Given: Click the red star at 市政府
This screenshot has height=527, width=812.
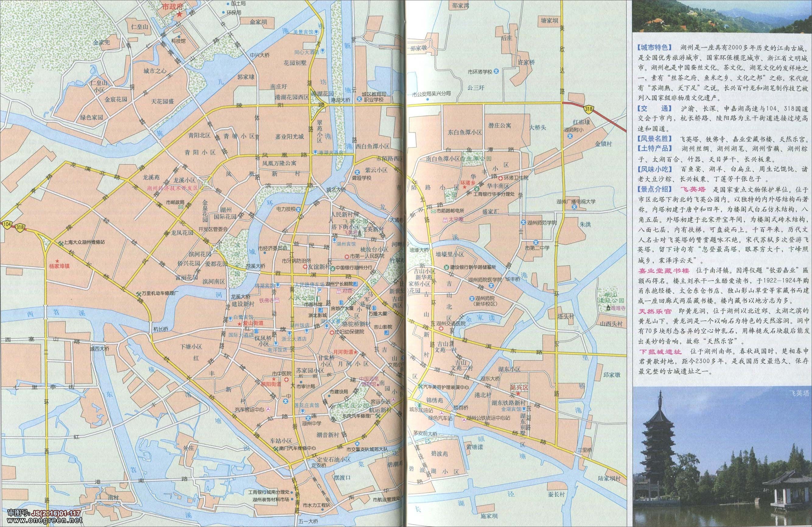Looking at the screenshot, I should click(179, 15).
